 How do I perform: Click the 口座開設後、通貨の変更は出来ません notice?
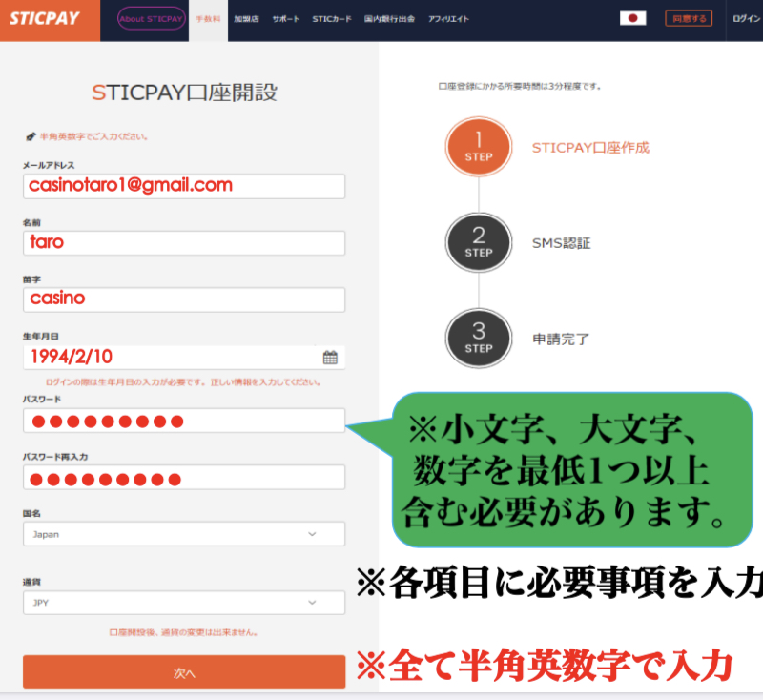(183, 632)
